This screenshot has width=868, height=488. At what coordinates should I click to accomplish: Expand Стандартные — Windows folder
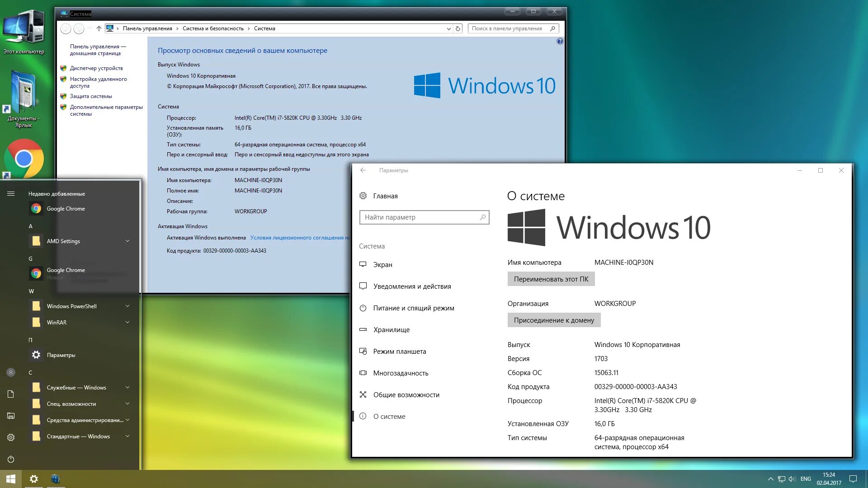tap(127, 436)
